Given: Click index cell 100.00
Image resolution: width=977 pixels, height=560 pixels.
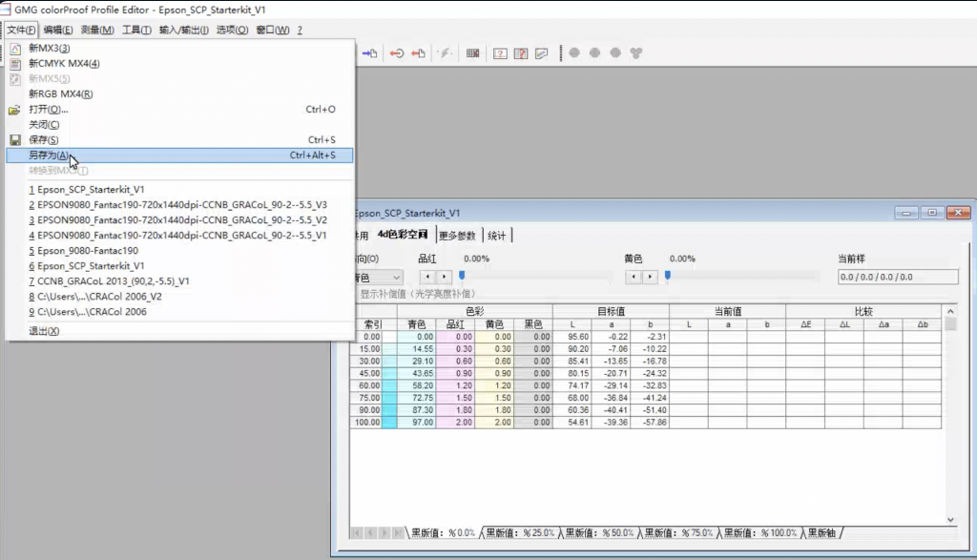Looking at the screenshot, I should (367, 423).
